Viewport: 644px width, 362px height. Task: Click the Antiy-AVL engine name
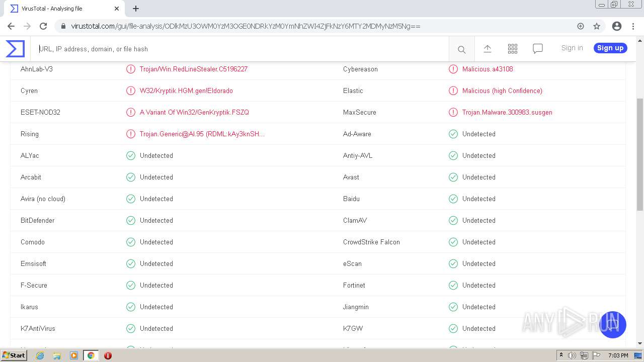(358, 155)
